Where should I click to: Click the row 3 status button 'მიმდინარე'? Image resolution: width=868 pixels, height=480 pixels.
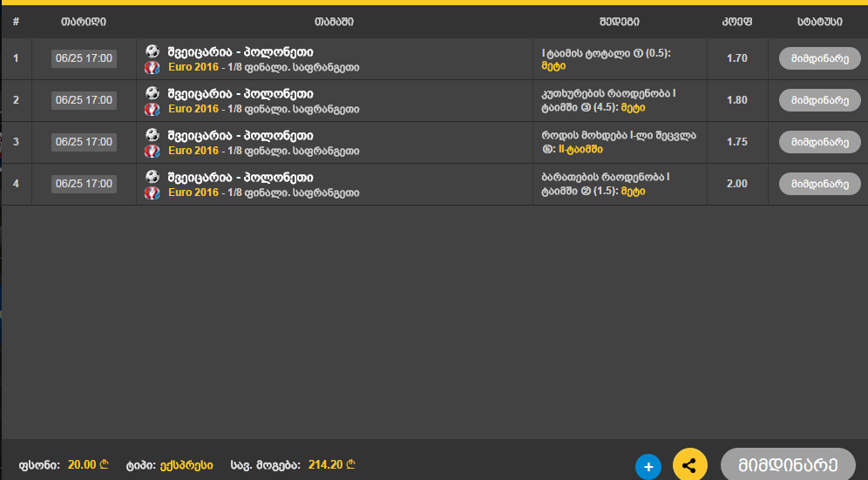820,142
